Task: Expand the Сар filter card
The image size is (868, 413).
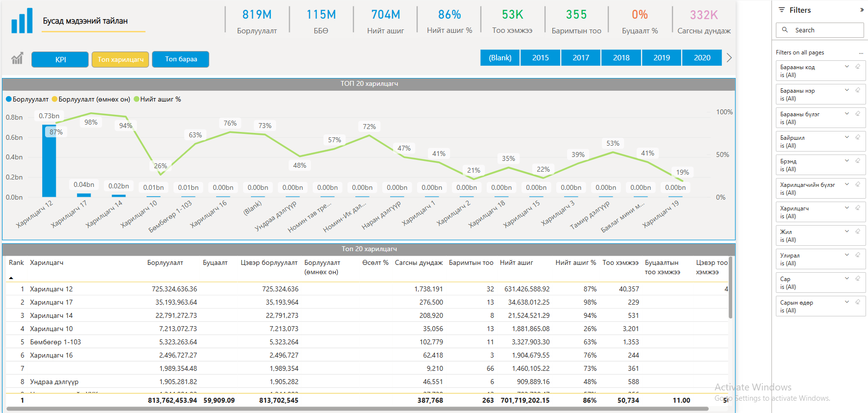Action: 846,279
